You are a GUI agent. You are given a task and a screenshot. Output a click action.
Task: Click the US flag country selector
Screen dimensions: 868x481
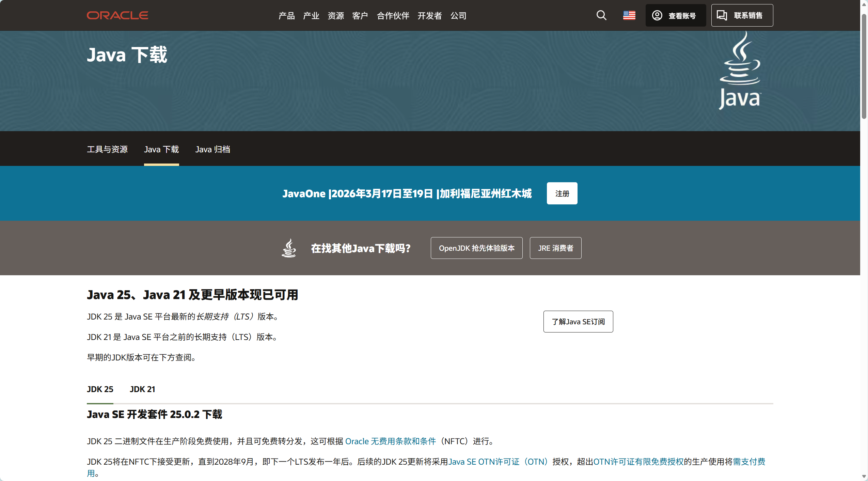pyautogui.click(x=629, y=15)
